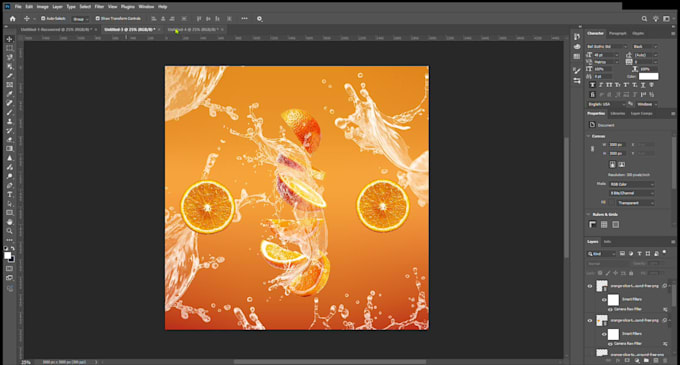Image resolution: width=680 pixels, height=365 pixels.
Task: Open the Image menu
Action: pos(42,7)
